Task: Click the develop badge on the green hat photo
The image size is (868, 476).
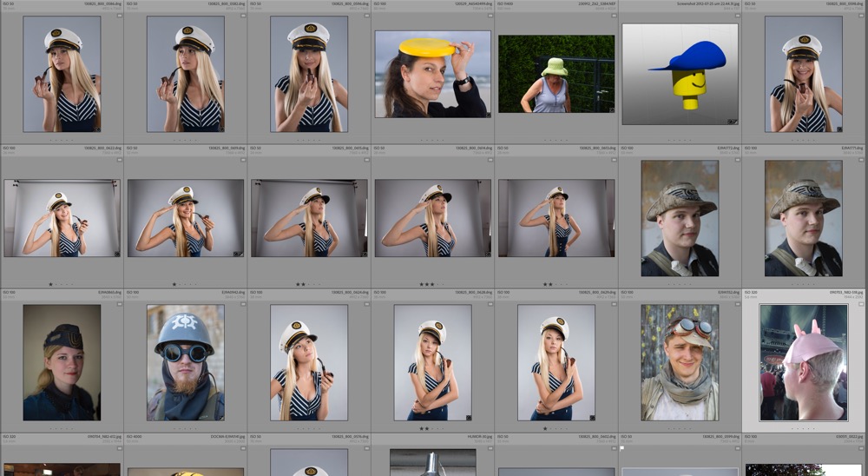Action: pyautogui.click(x=612, y=110)
